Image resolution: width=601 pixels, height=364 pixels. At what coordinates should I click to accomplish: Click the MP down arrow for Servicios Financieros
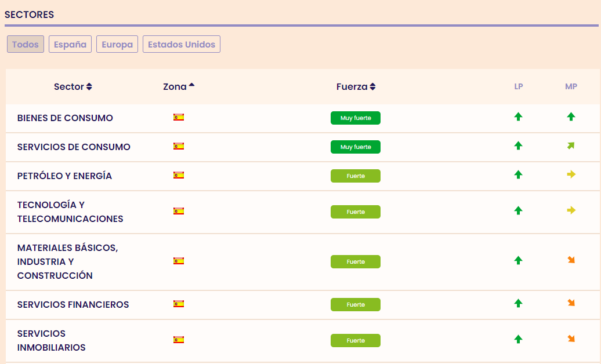(571, 303)
